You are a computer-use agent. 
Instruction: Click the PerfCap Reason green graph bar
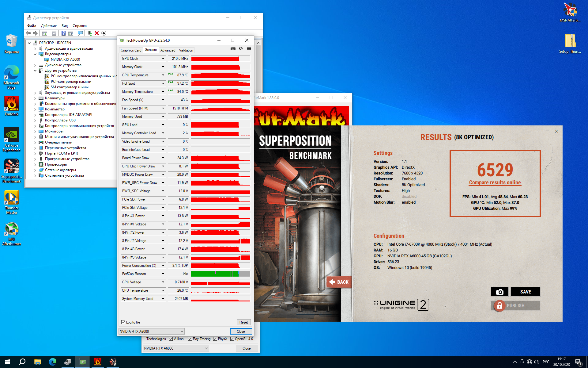pyautogui.click(x=221, y=274)
